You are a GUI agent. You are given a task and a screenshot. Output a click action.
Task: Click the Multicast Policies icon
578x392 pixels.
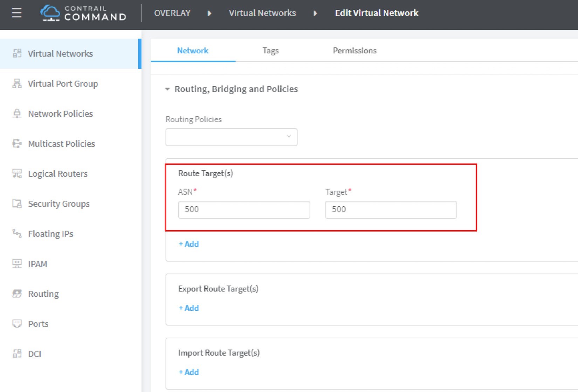coord(17,144)
